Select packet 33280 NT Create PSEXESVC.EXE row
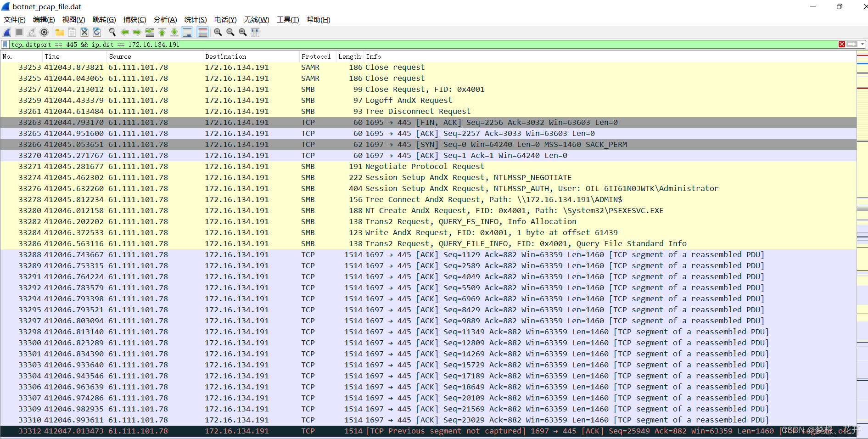 coord(428,211)
